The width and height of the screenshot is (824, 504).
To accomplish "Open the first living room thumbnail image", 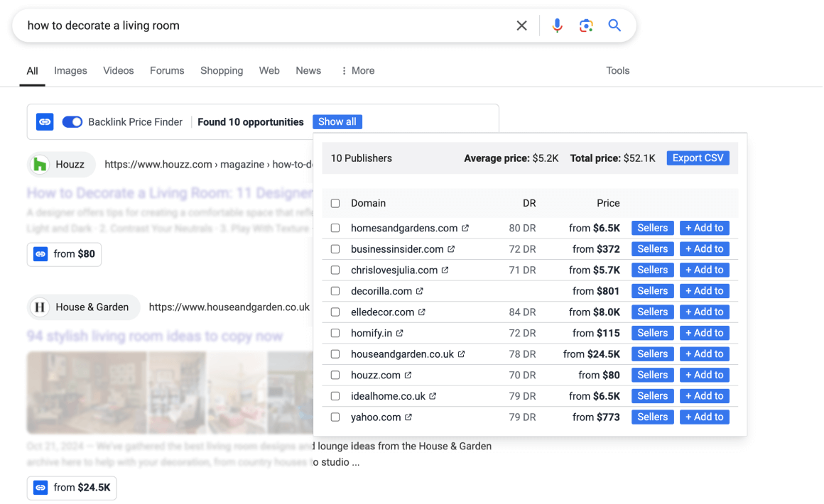I will [x=87, y=393].
